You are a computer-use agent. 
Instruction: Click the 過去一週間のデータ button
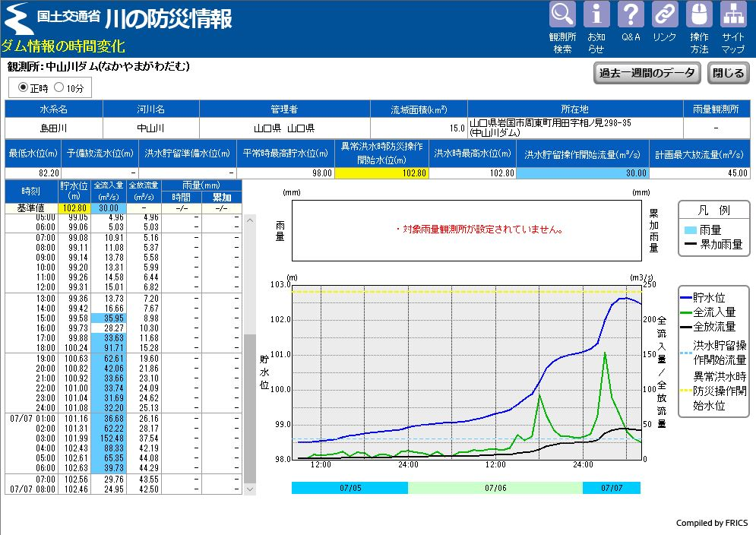(x=647, y=73)
